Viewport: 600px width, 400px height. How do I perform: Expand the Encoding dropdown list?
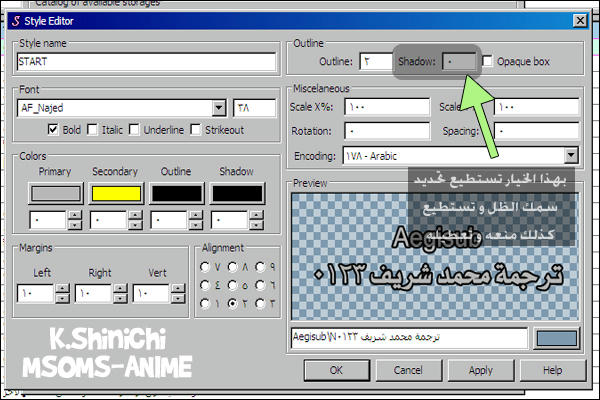click(570, 156)
